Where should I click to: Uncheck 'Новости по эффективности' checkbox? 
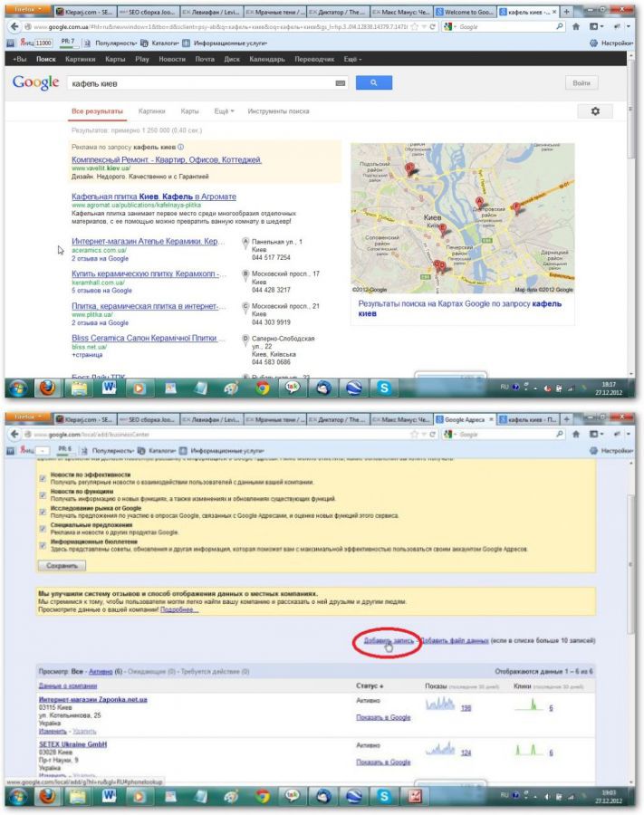coord(43,478)
